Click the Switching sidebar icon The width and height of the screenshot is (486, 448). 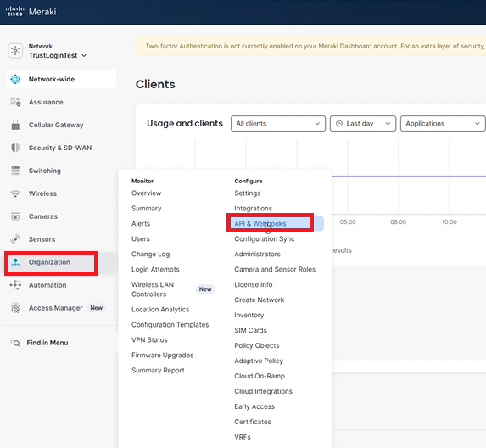coord(15,171)
